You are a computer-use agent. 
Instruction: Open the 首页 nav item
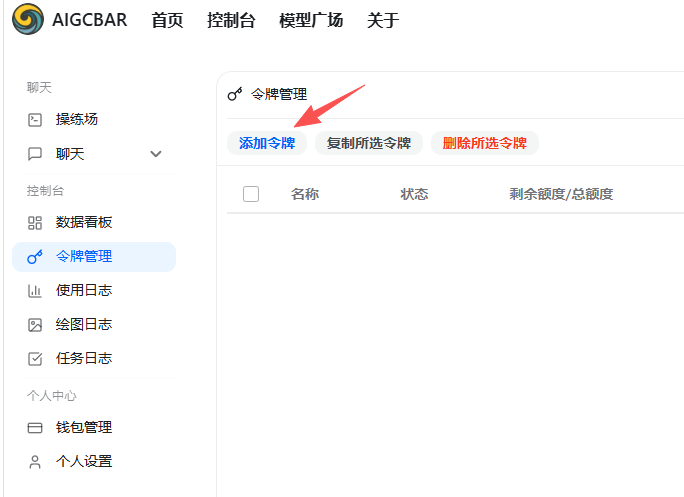167,20
